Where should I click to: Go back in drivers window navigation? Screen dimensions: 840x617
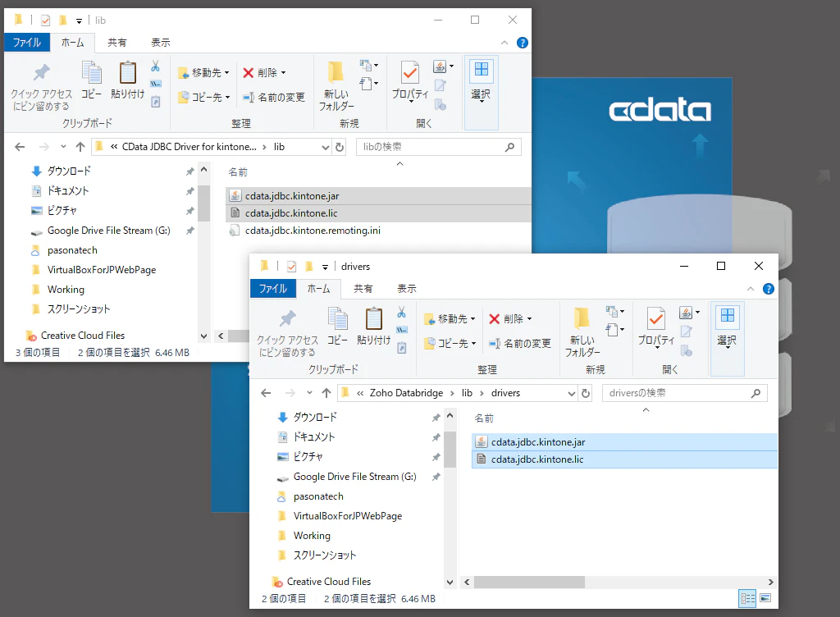pyautogui.click(x=266, y=393)
